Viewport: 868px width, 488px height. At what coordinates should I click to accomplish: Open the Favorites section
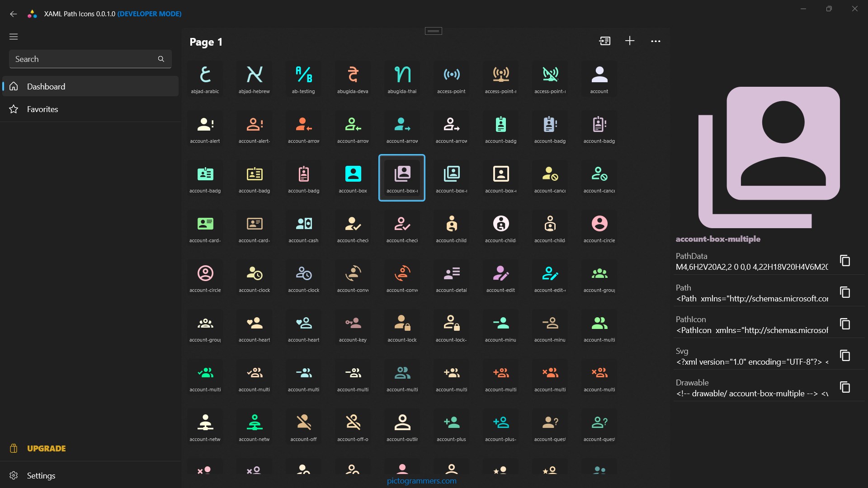pos(42,109)
